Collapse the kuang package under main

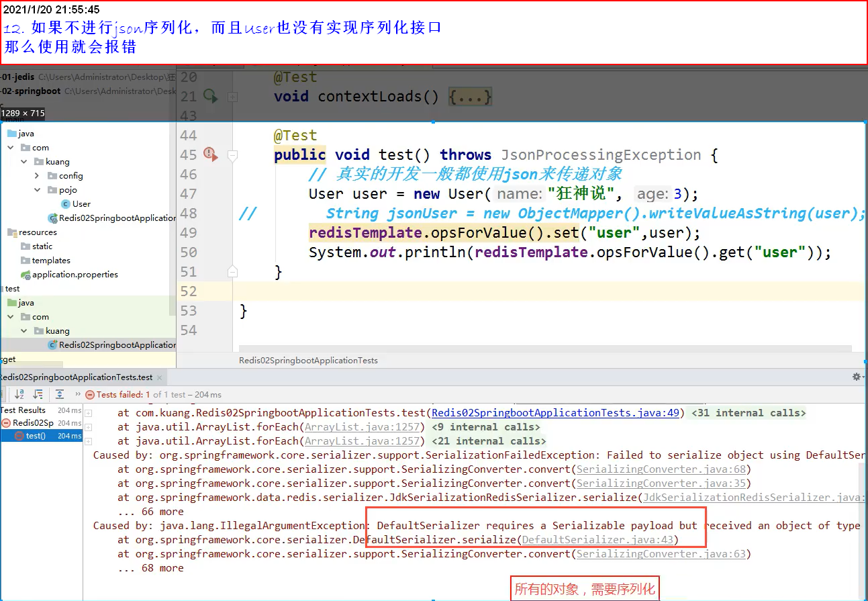[24, 162]
